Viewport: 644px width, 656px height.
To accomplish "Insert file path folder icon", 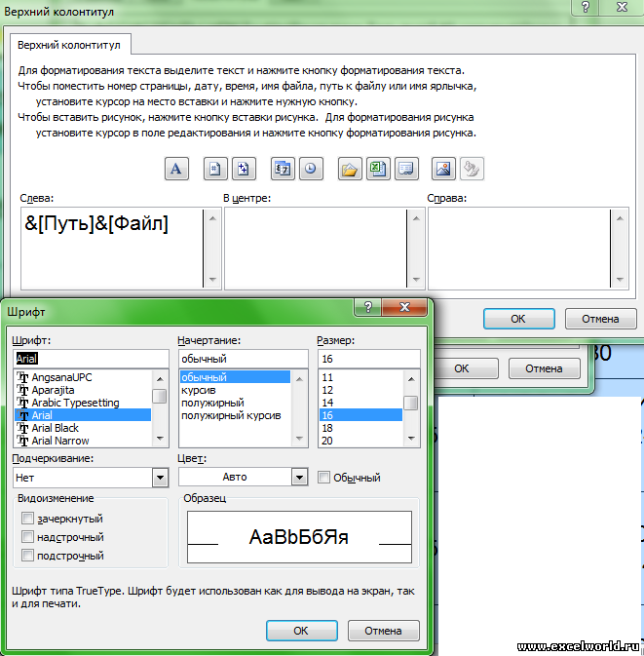I will coord(350,169).
